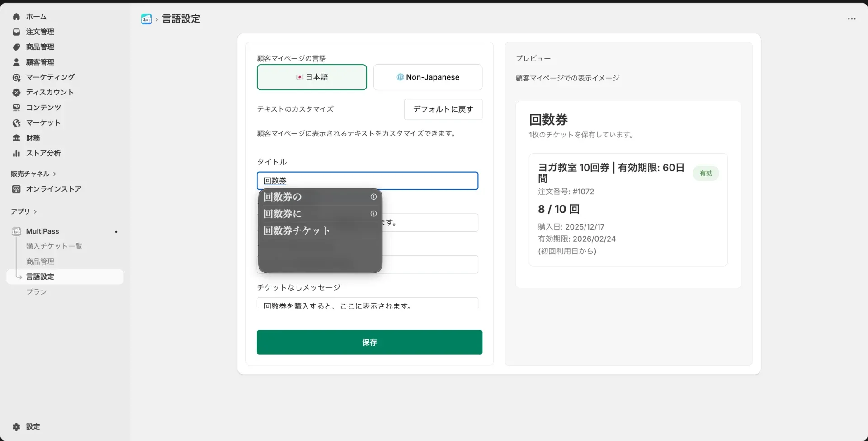
Task: Choose 回数券に autocomplete suggestion
Action: point(320,214)
